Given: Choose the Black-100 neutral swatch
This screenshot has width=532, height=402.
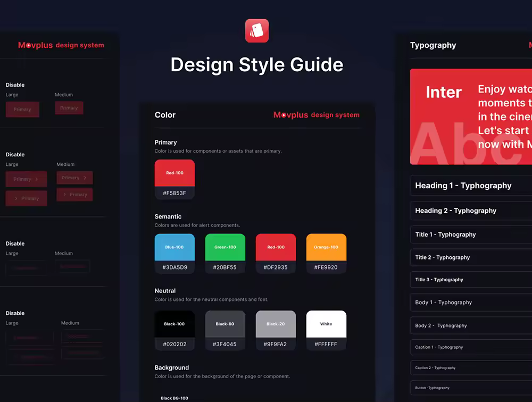Looking at the screenshot, I should pos(174,330).
